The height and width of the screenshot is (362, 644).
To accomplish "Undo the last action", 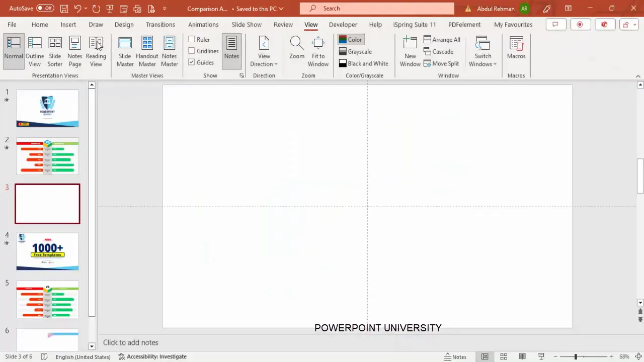I will click(77, 9).
